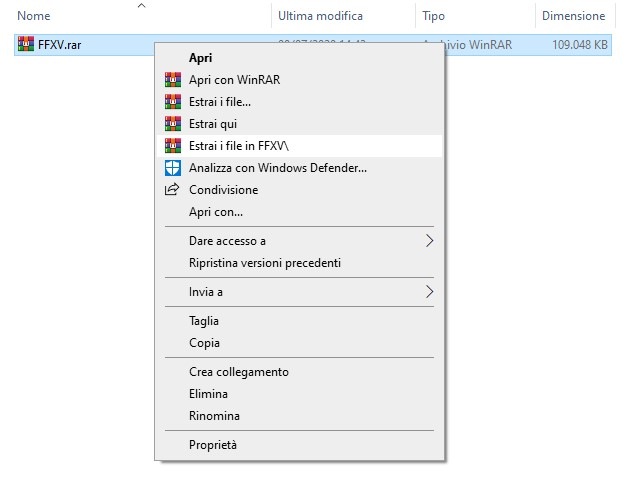Click the WinRAR icon beside Estrai i file in FFXV\
This screenshot has height=503, width=626.
(x=172, y=145)
